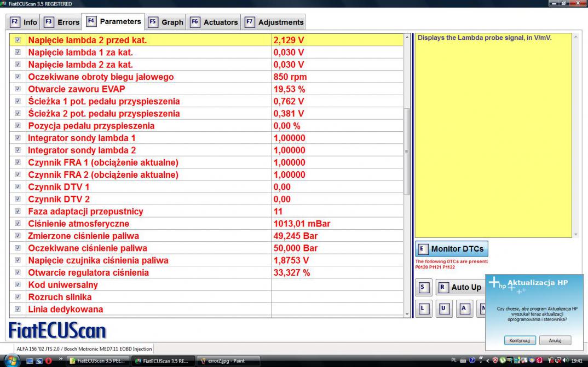Click the Monitor DTCs button
588x367 pixels.
pos(451,249)
